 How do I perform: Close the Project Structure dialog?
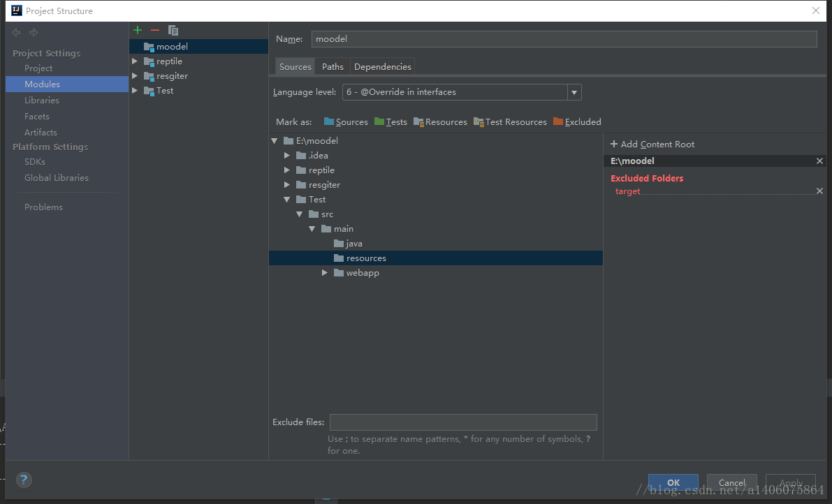(x=815, y=10)
